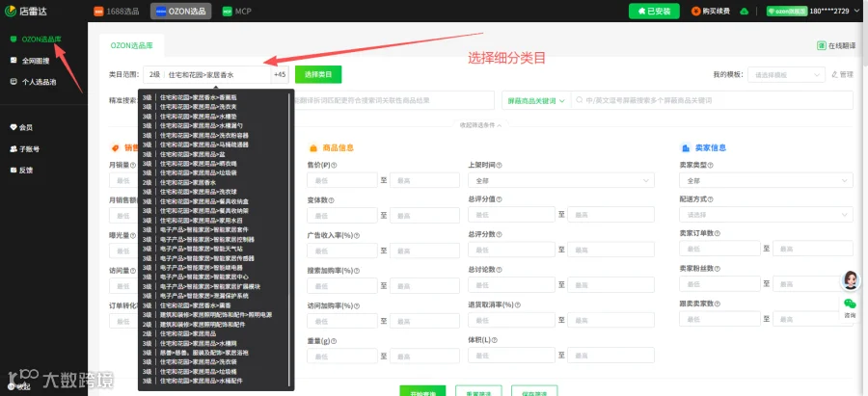868x396 pixels.
Task: Click the WeChat 咨询 icon
Action: [x=850, y=304]
